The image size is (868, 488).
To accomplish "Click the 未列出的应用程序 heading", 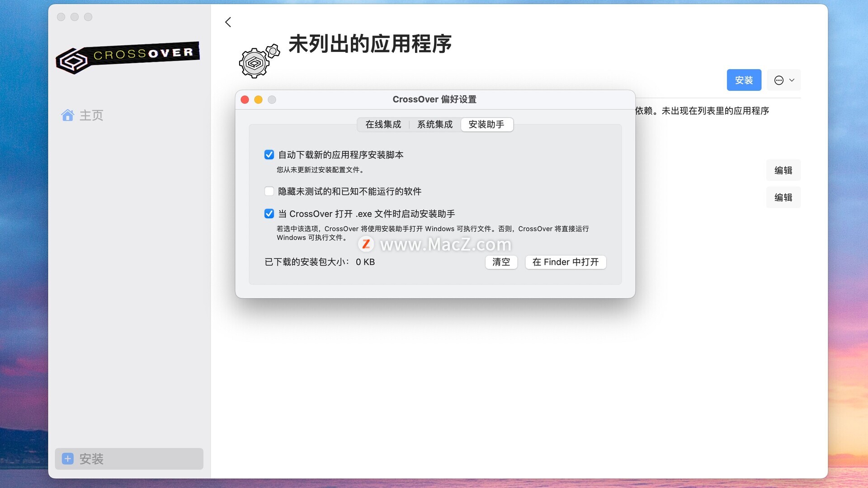I will [x=370, y=44].
